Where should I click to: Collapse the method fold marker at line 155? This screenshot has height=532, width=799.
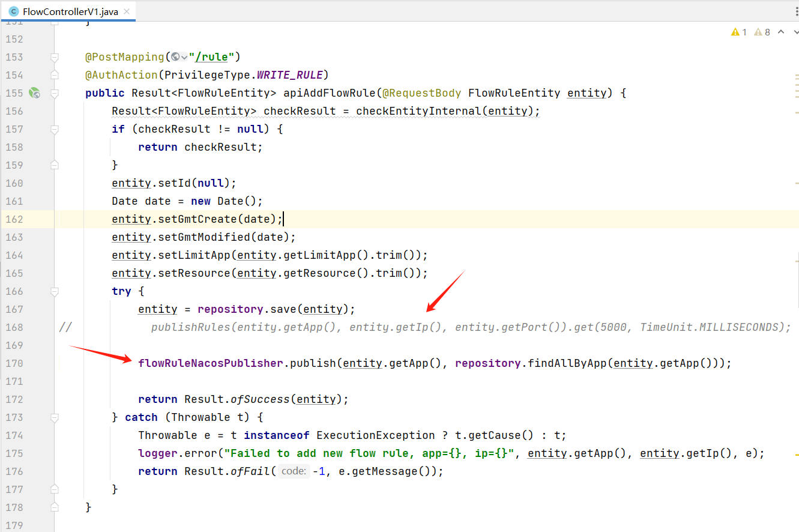click(x=55, y=93)
